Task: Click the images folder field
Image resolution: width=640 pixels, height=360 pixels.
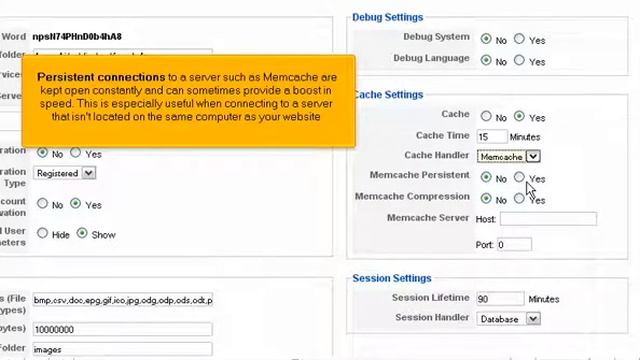Action: 122,349
